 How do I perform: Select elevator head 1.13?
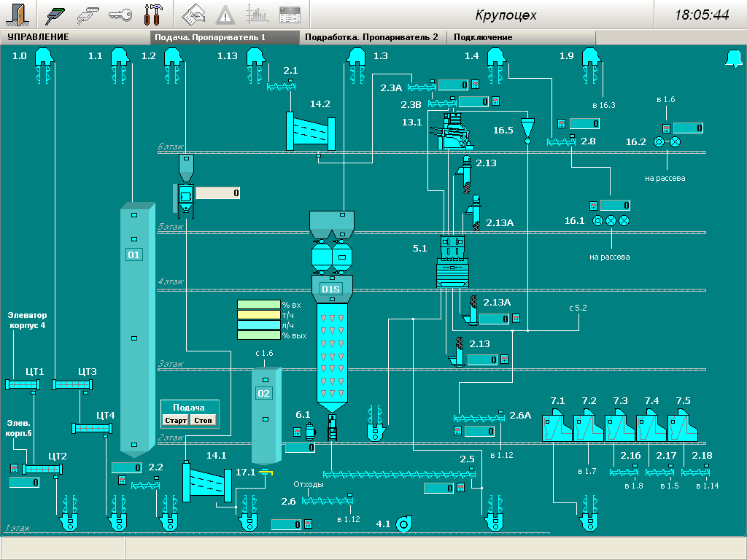[255, 57]
